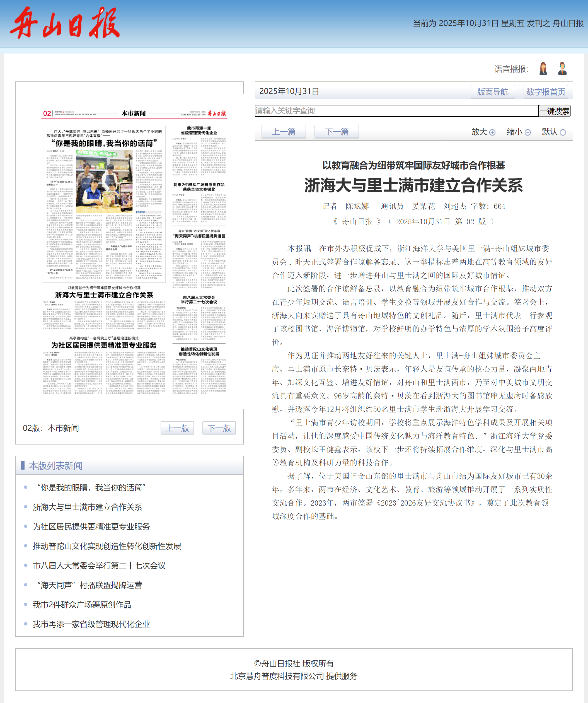Focus the keyword search input field
This screenshot has height=703, width=588.
coord(396,111)
